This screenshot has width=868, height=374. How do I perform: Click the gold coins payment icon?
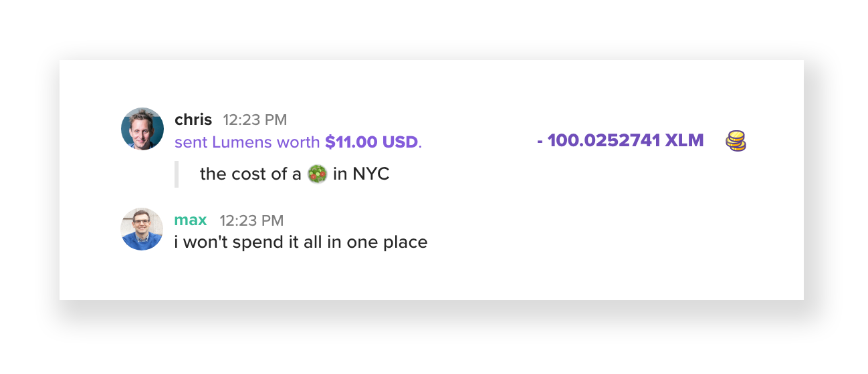(x=736, y=141)
